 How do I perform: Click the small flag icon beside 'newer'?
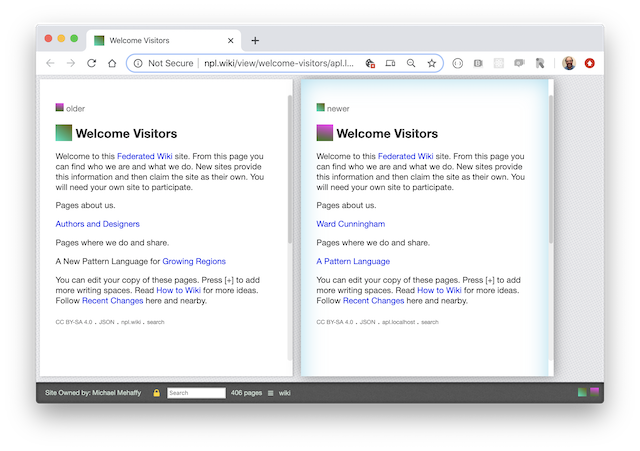[x=320, y=107]
